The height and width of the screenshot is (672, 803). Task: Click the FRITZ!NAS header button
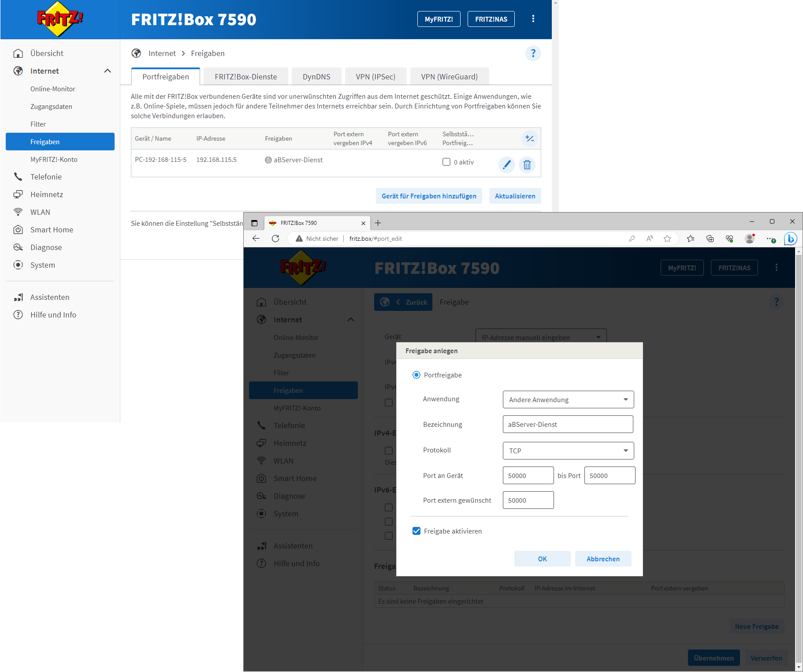click(491, 19)
